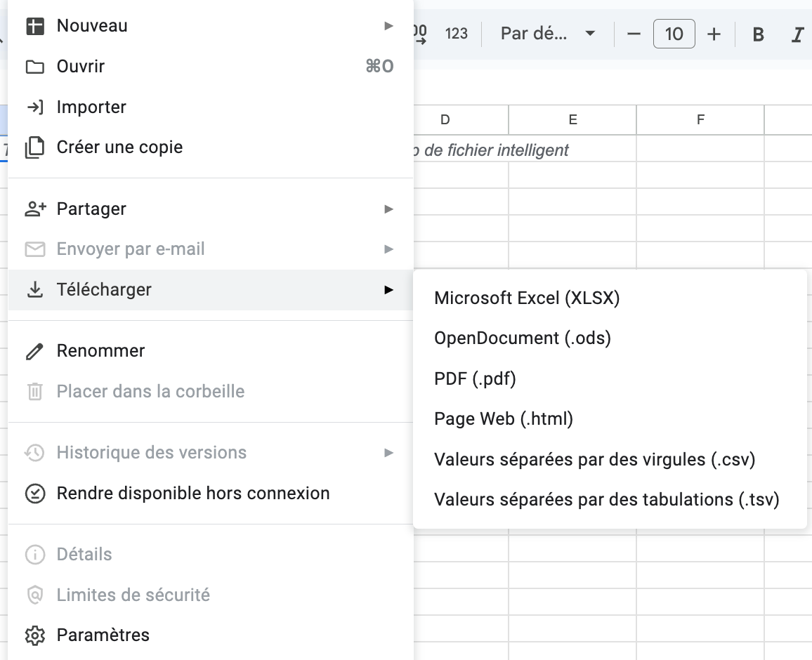Toggle bold formatting
Viewport: 812px width, 660px height.
tap(757, 34)
